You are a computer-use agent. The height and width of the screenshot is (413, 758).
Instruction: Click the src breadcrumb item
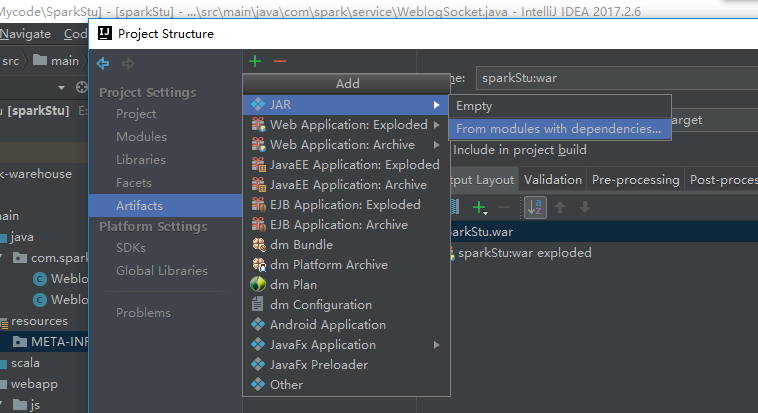[x=11, y=61]
